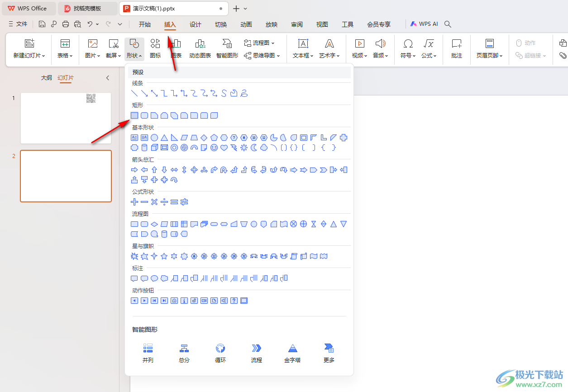Choose the isosceles triangle basic shape
The image size is (568, 392).
(164, 138)
